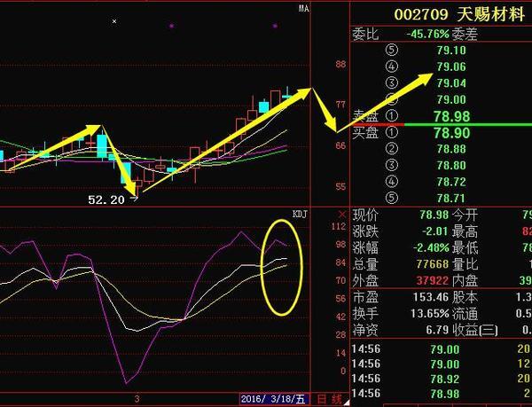Select the stock title 002709 天赐材料
The height and width of the screenshot is (407, 532).
pyautogui.click(x=459, y=14)
